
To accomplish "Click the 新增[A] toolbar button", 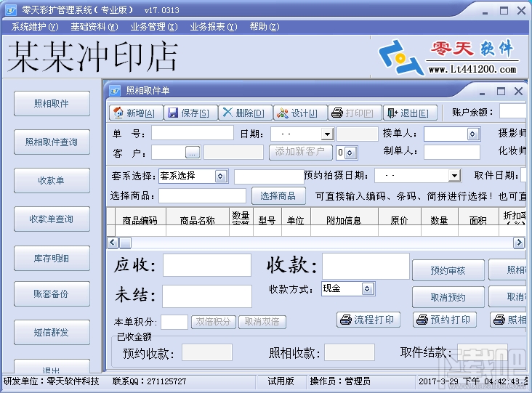I will [x=136, y=113].
